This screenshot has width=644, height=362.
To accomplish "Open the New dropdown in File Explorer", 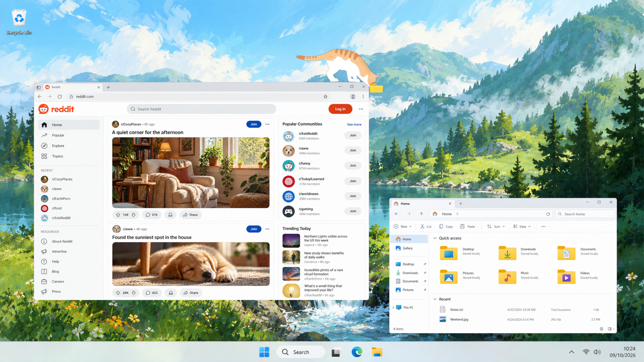I will click(402, 226).
